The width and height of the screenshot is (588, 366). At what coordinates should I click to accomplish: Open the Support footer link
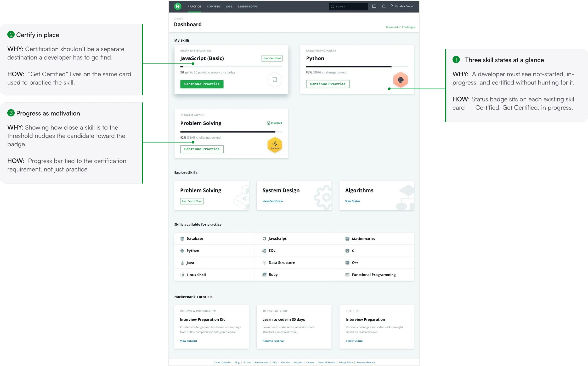(298, 363)
